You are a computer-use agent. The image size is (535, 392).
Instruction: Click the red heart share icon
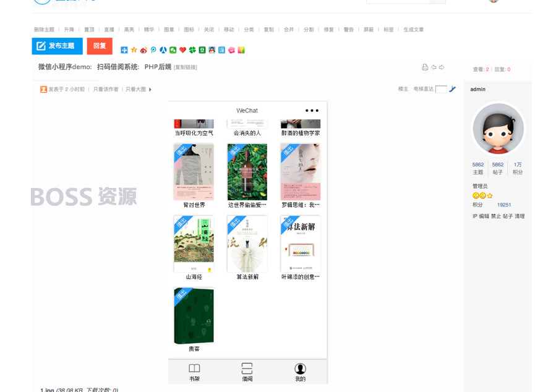[183, 50]
